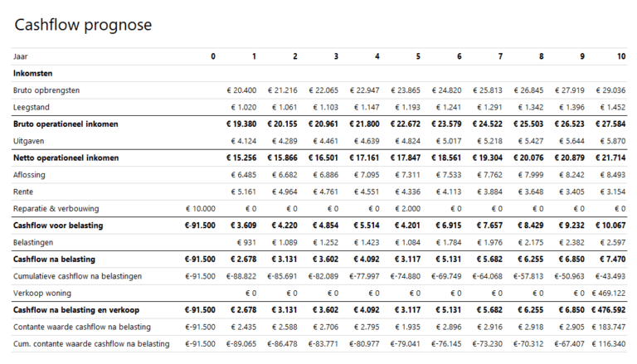Click the 'Uitgaven' row label
The width and height of the screenshot is (637, 364).
coord(28,141)
